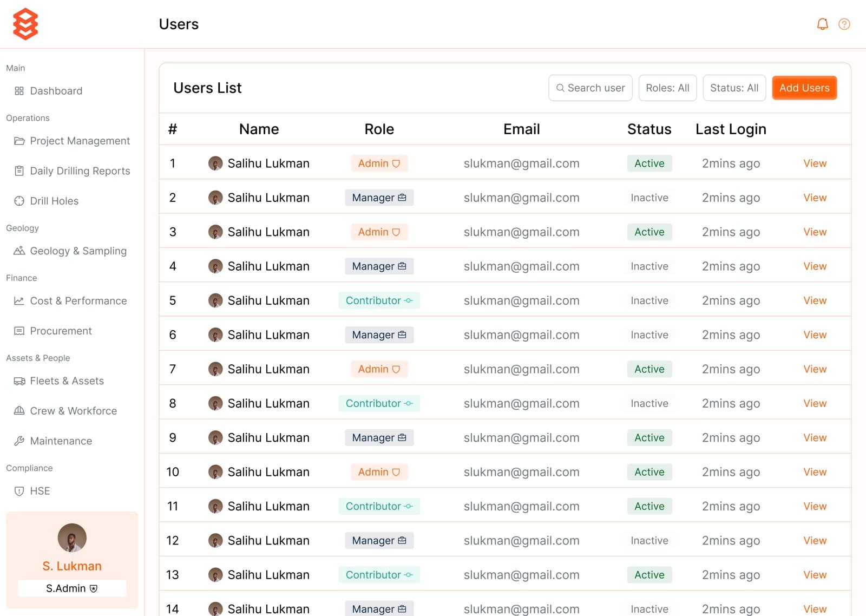This screenshot has width=866, height=616.
Task: Click the Fleets & Assets truck icon
Action: (19, 381)
